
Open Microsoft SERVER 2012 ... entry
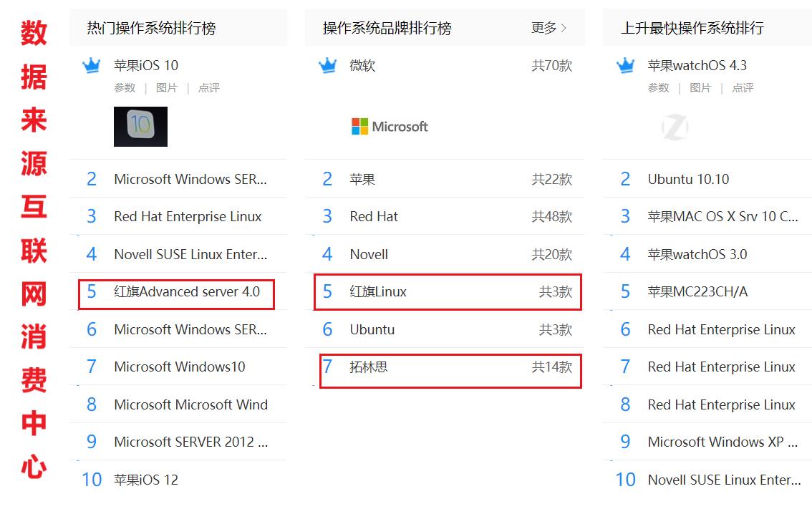tap(191, 442)
